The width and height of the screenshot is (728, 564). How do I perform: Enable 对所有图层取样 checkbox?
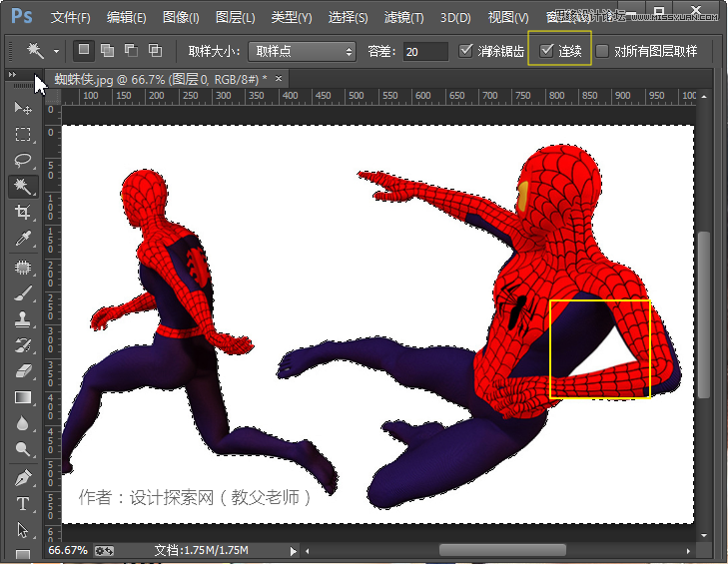(602, 50)
